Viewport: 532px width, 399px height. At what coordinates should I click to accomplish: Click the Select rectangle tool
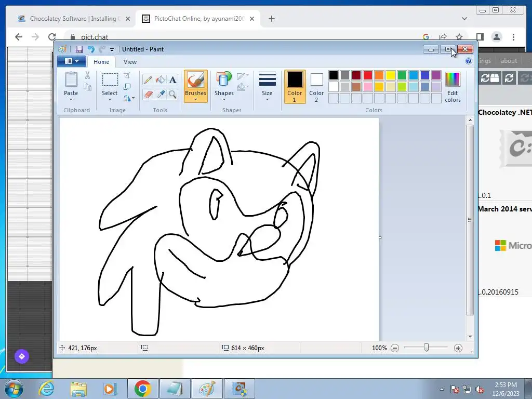(x=110, y=80)
